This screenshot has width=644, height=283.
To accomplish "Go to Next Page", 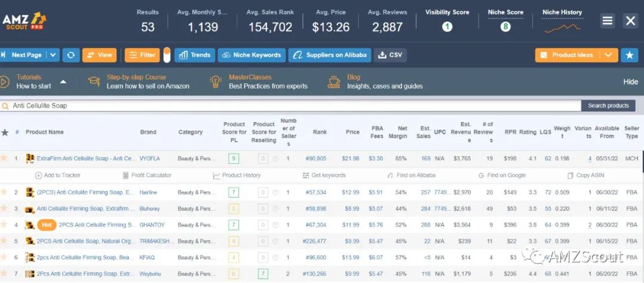I will point(23,55).
